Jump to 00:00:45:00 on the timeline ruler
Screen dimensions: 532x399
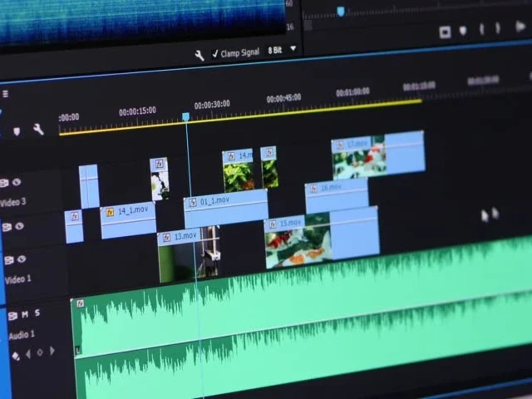tap(284, 98)
